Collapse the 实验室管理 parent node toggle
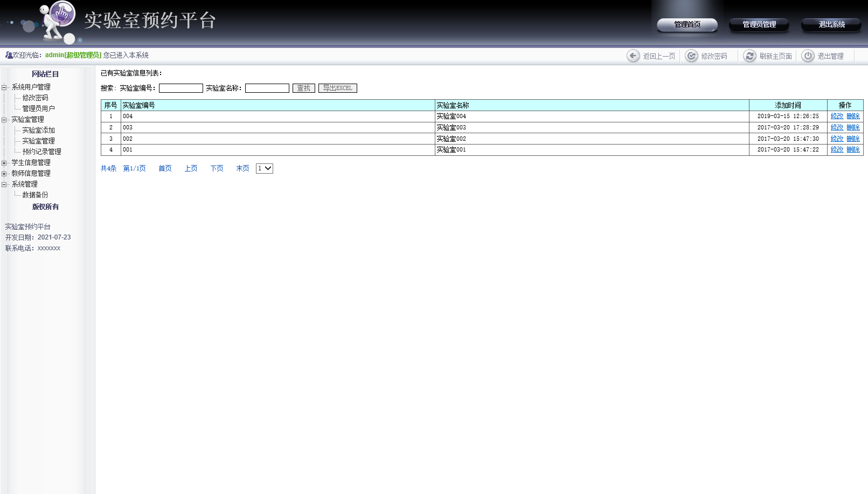 click(x=4, y=120)
